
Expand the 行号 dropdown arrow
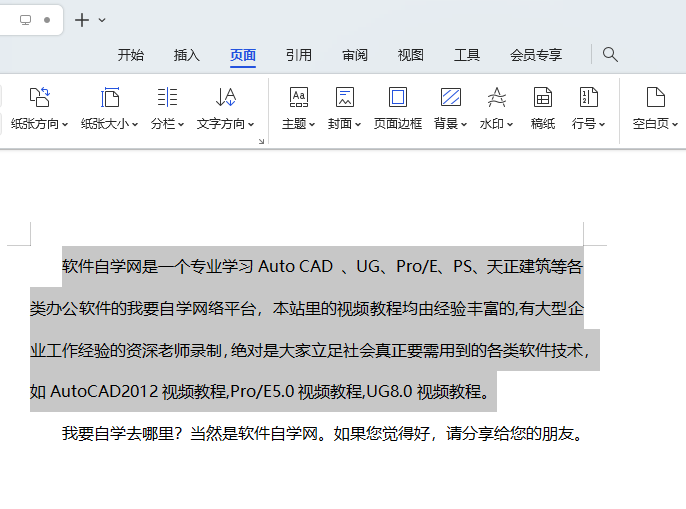tap(602, 124)
